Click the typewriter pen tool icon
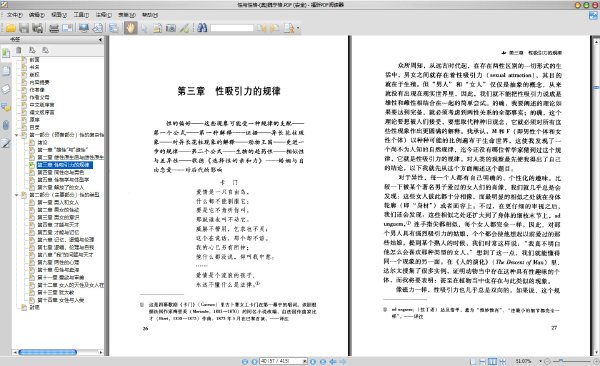This screenshot has height=366, width=600. pyautogui.click(x=184, y=28)
